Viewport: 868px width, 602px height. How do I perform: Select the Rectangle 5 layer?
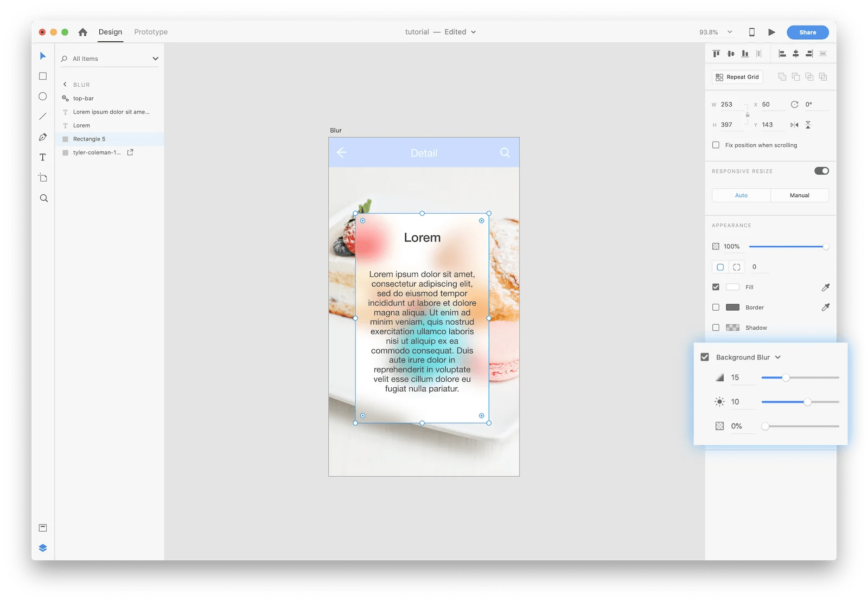pyautogui.click(x=110, y=139)
